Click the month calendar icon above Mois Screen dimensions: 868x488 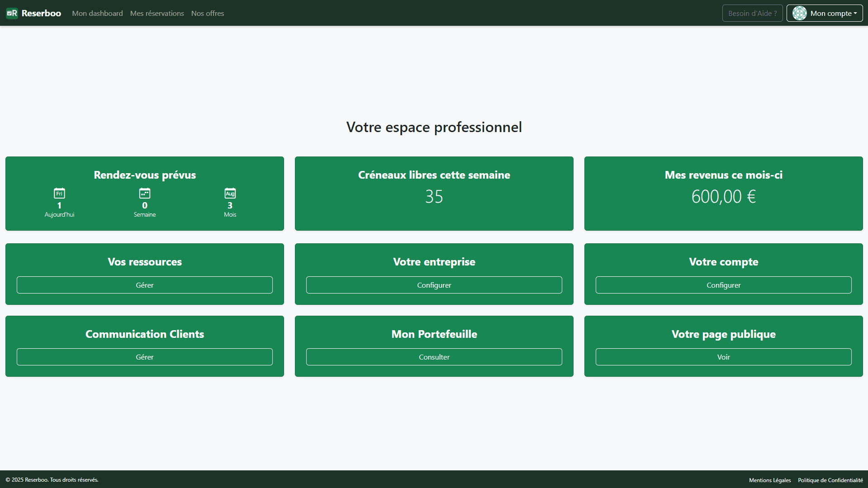[230, 194]
